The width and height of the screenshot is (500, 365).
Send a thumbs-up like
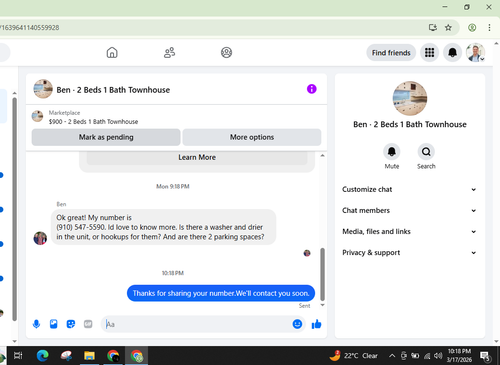(x=316, y=324)
